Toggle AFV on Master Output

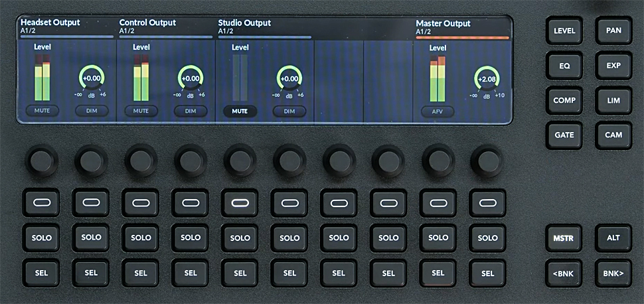coord(438,112)
